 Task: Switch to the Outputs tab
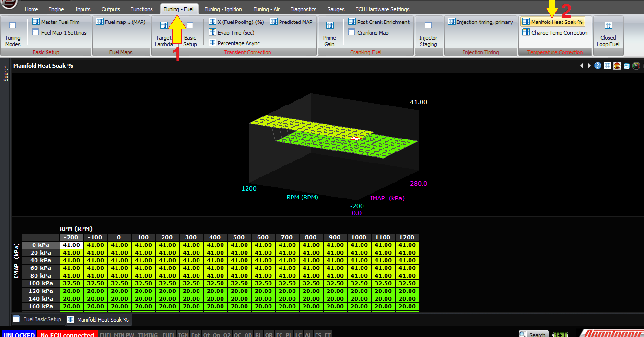(x=111, y=9)
